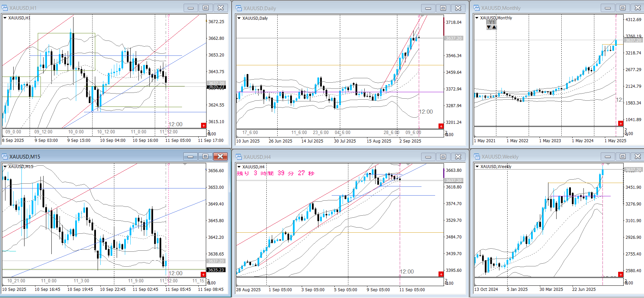The height and width of the screenshot is (298, 644).
Task: Click the chart icon in XAUUSD,H1 title bar
Action: [5, 8]
